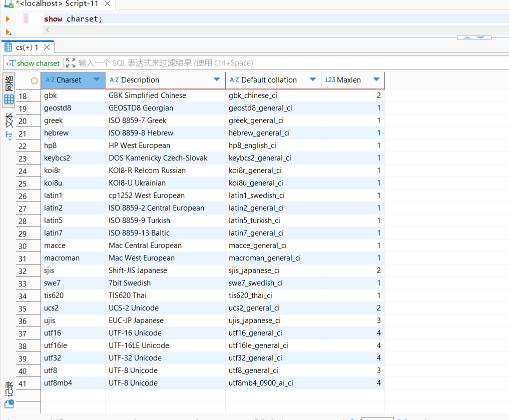Click the SQL filter expression input field
This screenshot has width=509, height=420.
(x=250, y=63)
